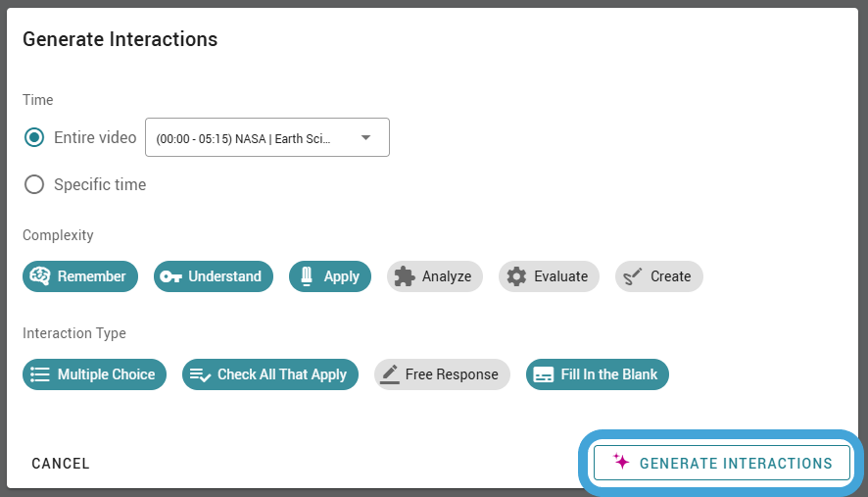Click the puzzle piece icon for Analyze

coord(405,276)
